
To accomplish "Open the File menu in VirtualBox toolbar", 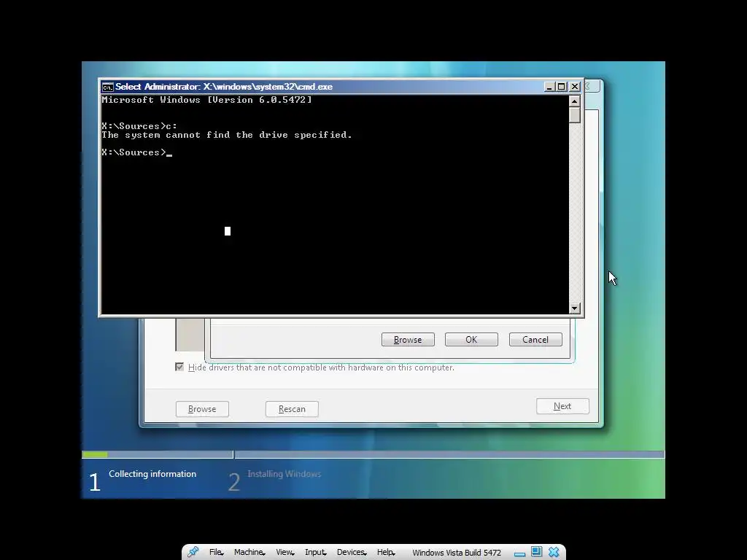I will click(x=216, y=552).
